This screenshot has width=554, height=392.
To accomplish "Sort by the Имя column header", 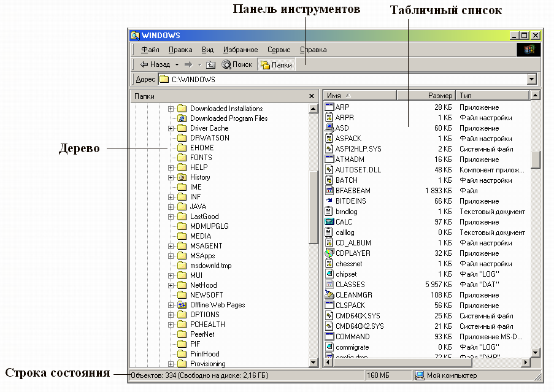I will (x=360, y=95).
